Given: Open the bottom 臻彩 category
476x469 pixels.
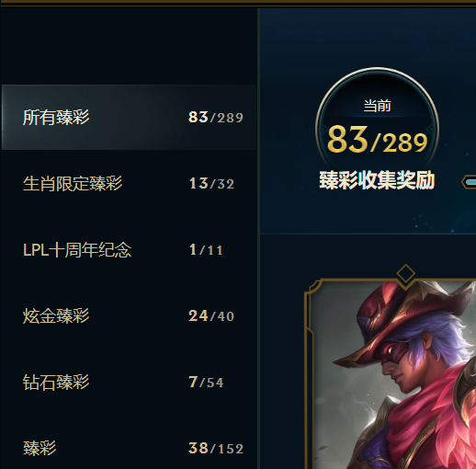Looking at the screenshot, I should (129, 448).
